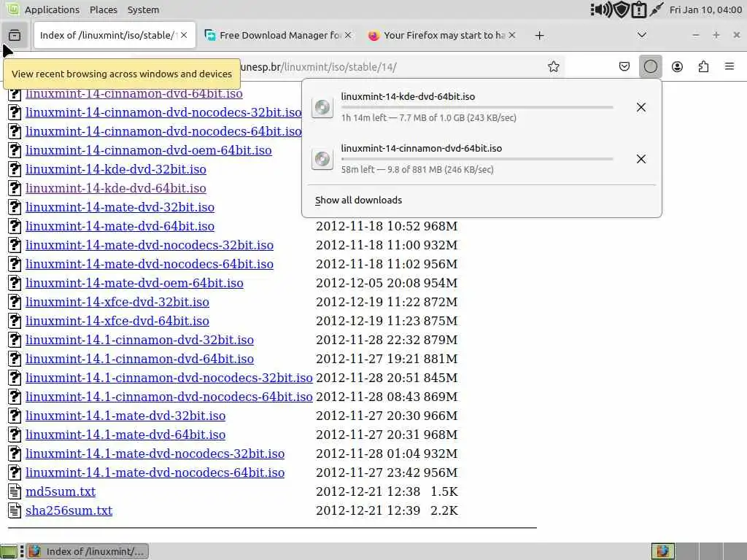Open a new tab with plus button
Screen dimensions: 747x560
[x=539, y=36]
